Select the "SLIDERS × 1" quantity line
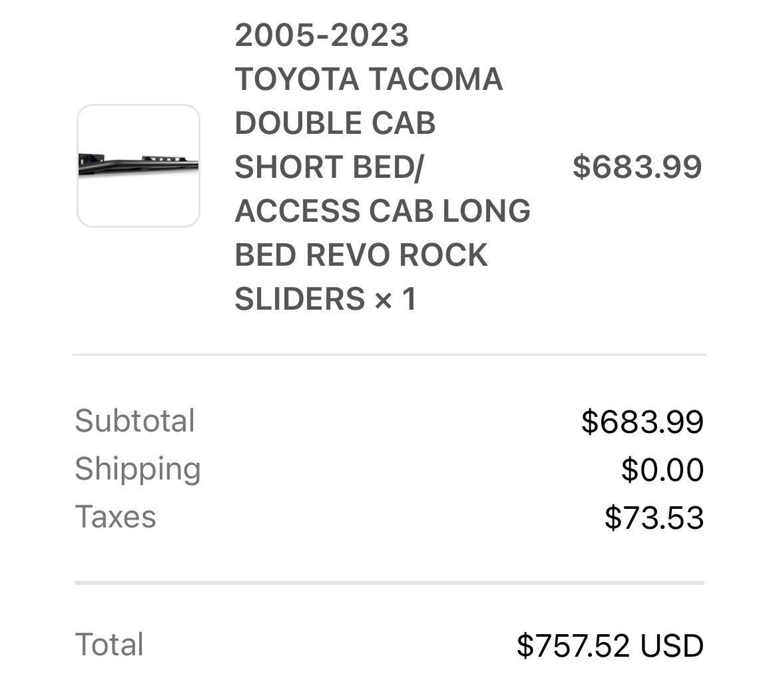Screen dimensions: 779x700 [x=325, y=298]
